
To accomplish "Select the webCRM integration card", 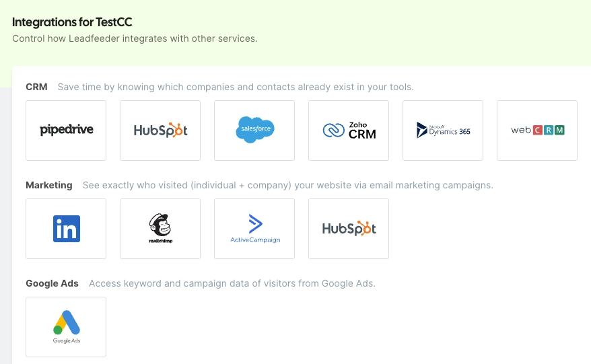I will click(537, 131).
